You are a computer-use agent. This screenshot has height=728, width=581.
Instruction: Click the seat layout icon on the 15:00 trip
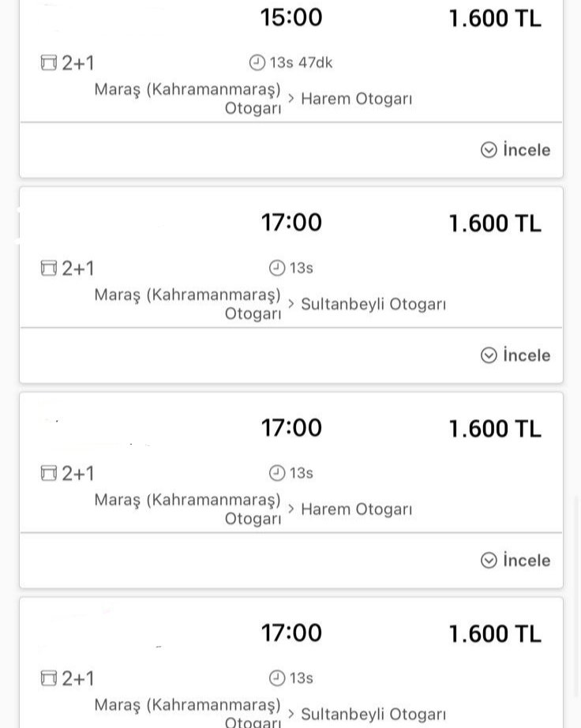coord(49,62)
